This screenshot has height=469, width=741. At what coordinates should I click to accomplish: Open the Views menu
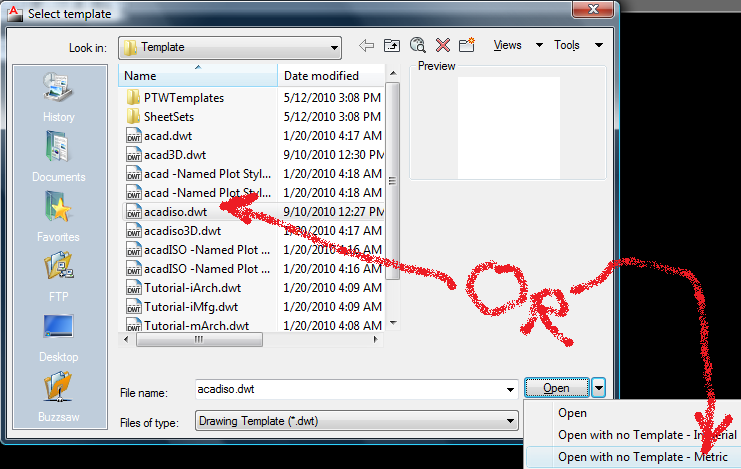508,45
